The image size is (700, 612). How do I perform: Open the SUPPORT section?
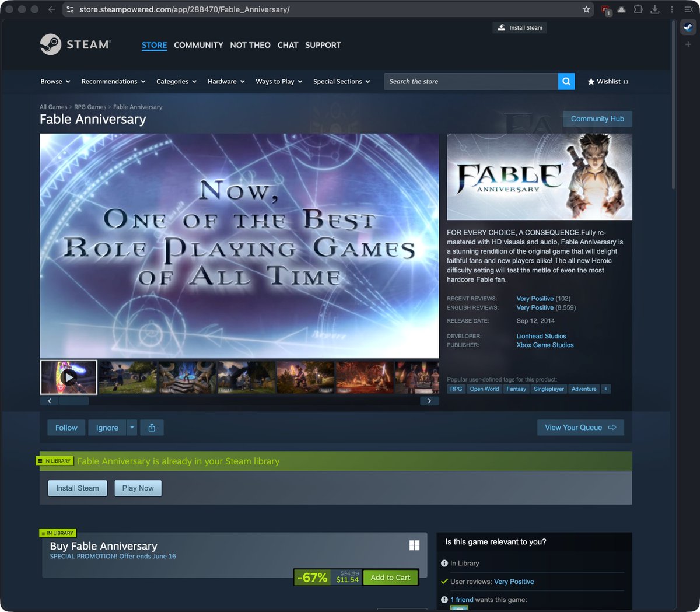click(323, 45)
